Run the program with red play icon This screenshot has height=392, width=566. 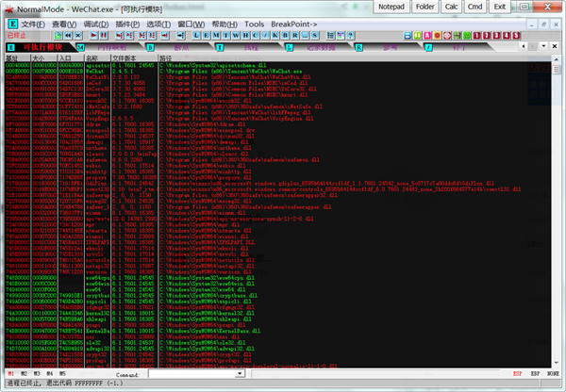point(93,36)
